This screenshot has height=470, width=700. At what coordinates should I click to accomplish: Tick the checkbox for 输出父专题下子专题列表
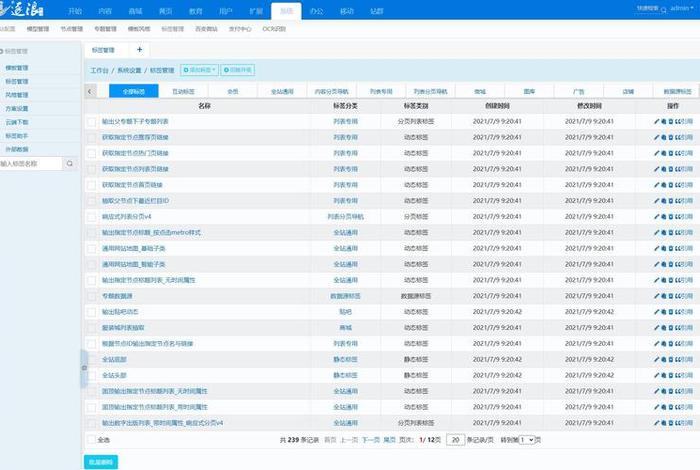point(92,122)
